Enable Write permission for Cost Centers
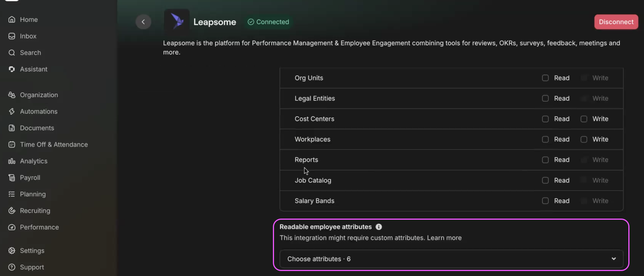Viewport: 644px width, 276px height. coord(584,119)
